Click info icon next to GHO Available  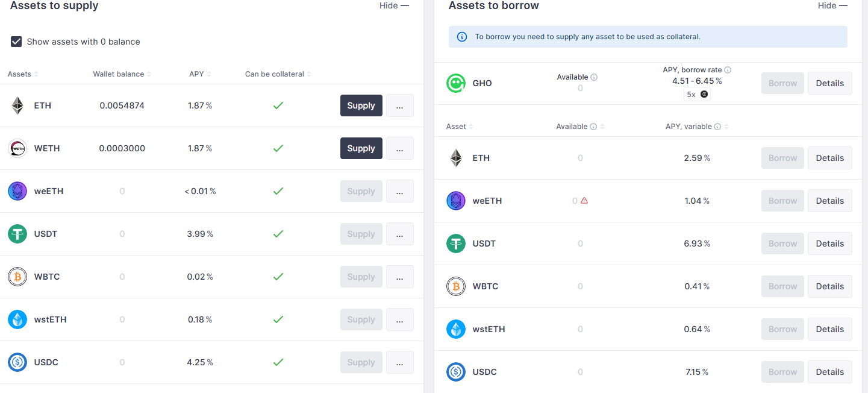coord(594,77)
